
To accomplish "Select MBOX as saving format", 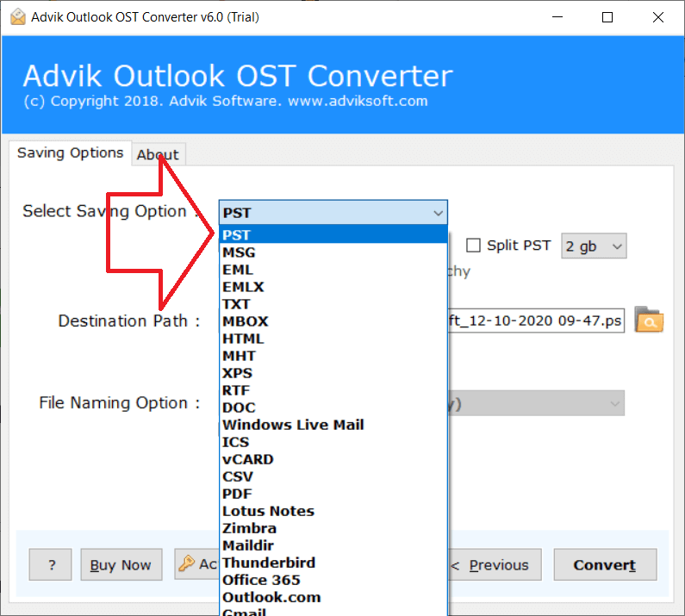I will coord(333,321).
